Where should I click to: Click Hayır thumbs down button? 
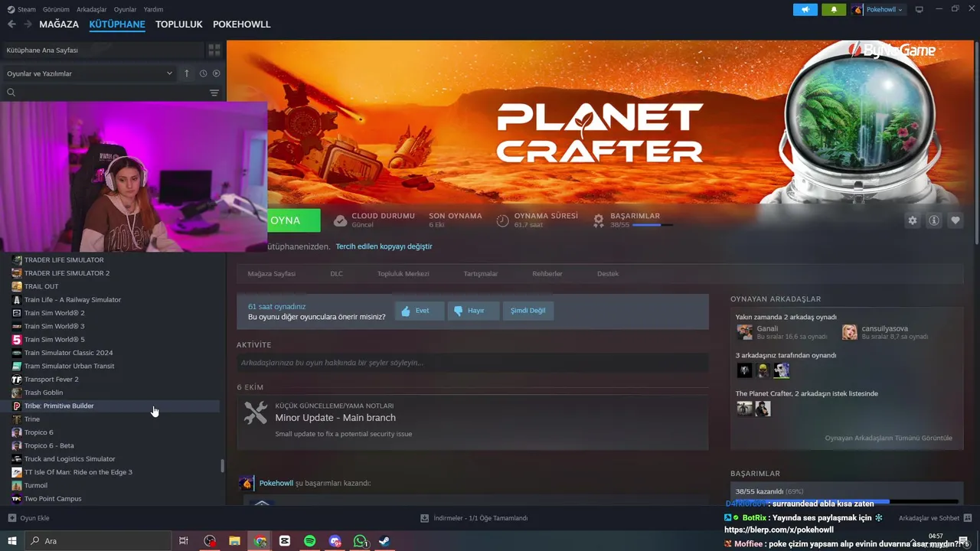(x=473, y=311)
